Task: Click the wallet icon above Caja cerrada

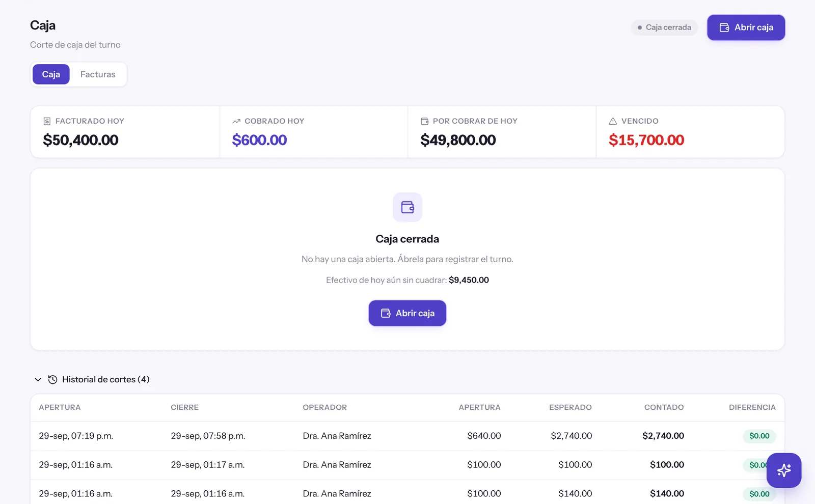Action: coord(407,207)
